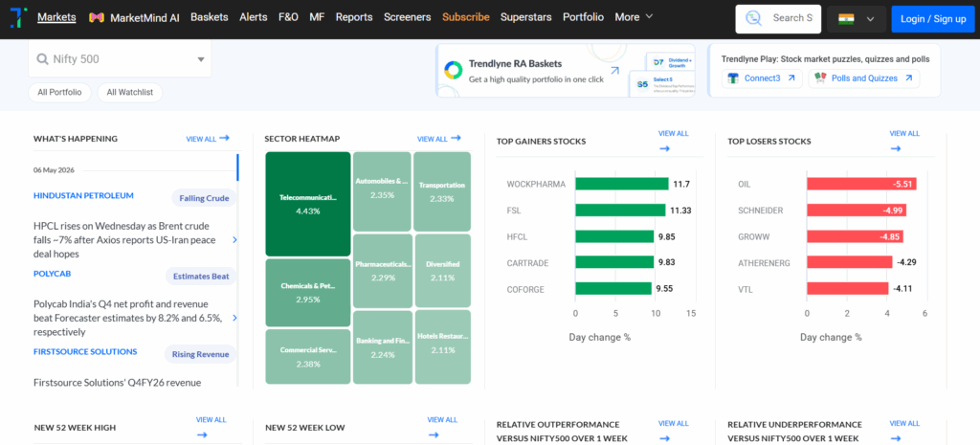Click the Subscribe menu item

466,17
